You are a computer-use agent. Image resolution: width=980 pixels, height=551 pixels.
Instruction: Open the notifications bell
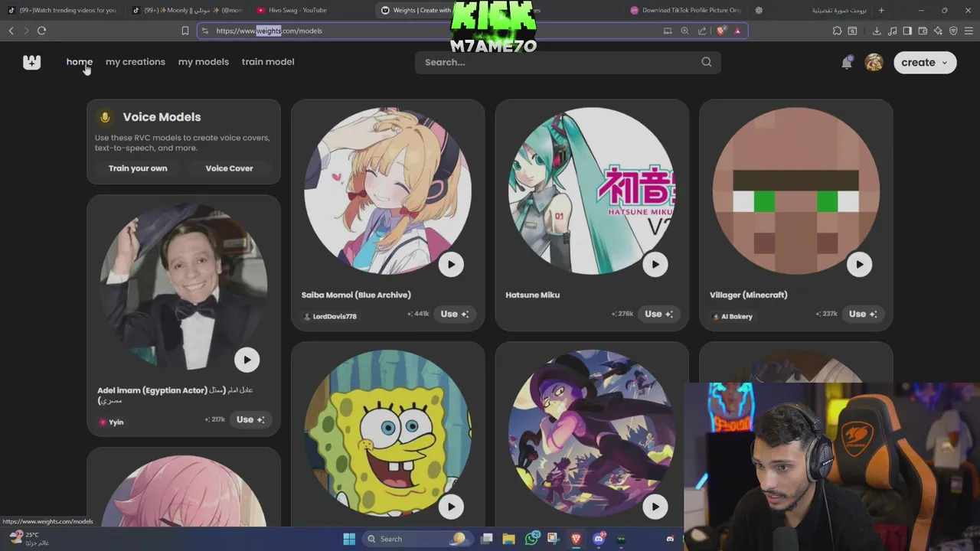point(847,63)
